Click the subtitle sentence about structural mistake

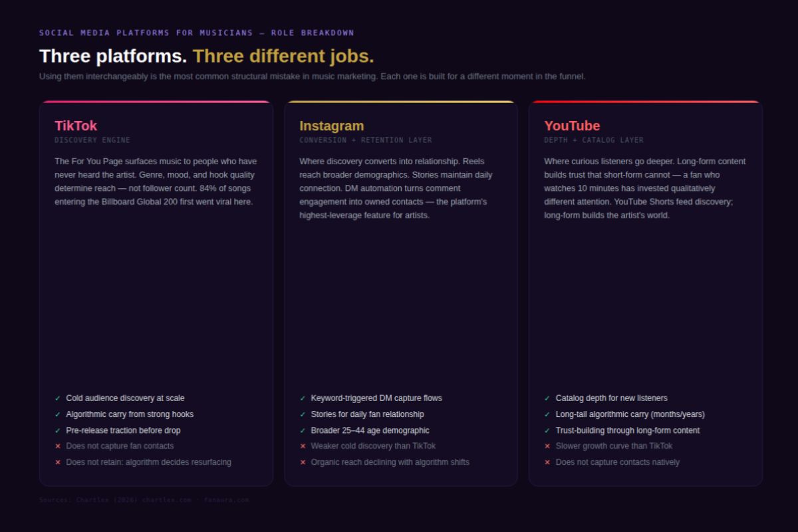313,76
